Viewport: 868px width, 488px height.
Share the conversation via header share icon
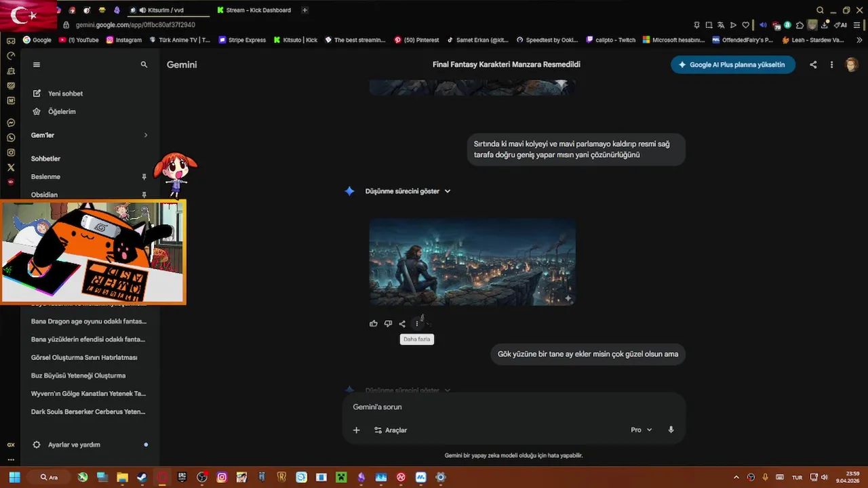pyautogui.click(x=813, y=65)
